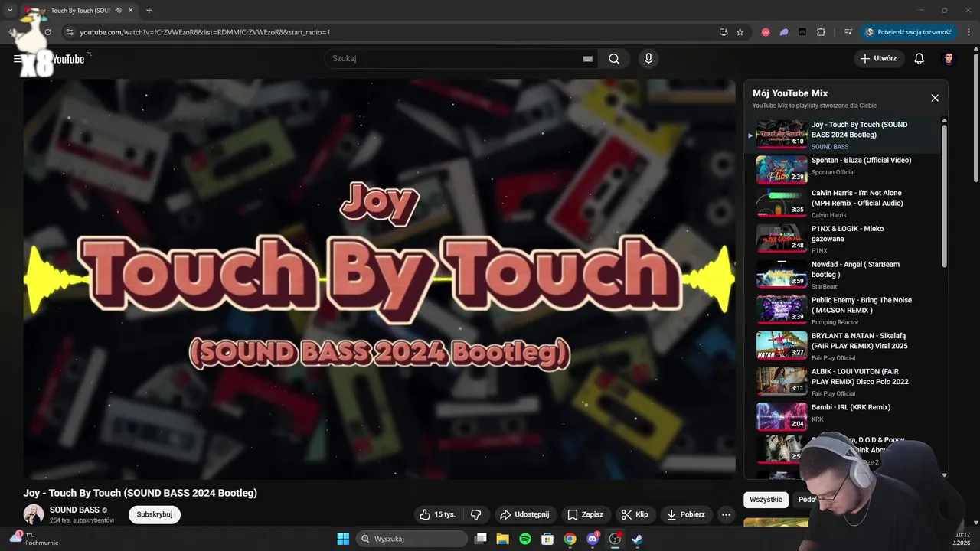Click Zapisz to save the video

coord(585,514)
